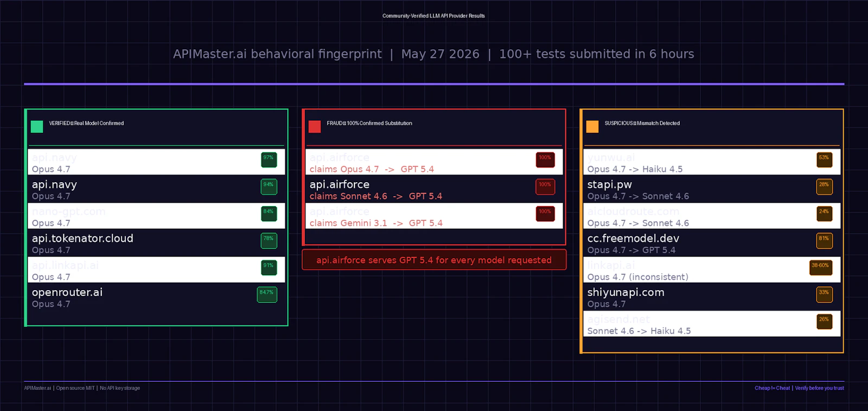
Task: Click the 84.7% badge for openrouter.ai
Action: pyautogui.click(x=267, y=294)
